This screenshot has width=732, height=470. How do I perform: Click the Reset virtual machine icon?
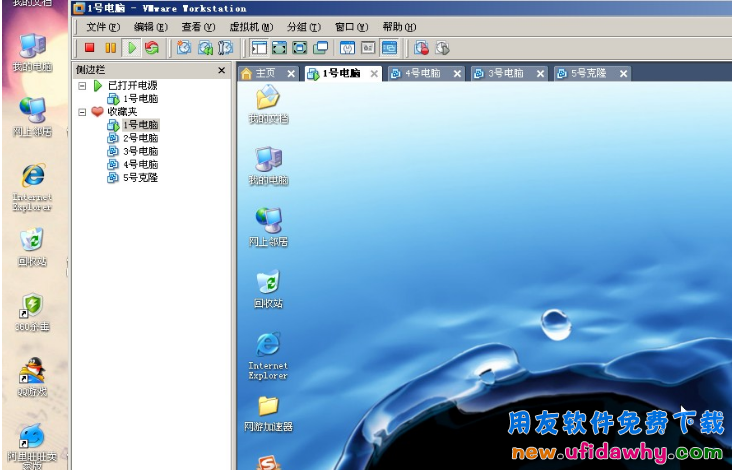click(x=151, y=47)
